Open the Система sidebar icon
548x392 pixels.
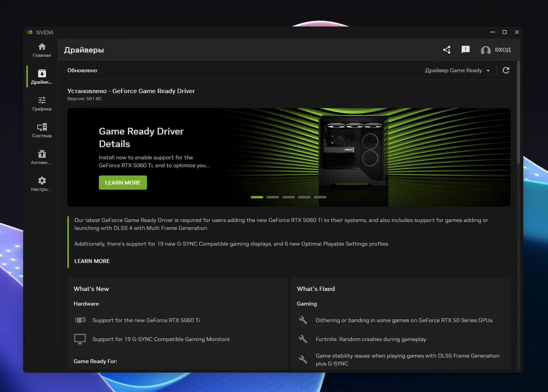tap(42, 127)
